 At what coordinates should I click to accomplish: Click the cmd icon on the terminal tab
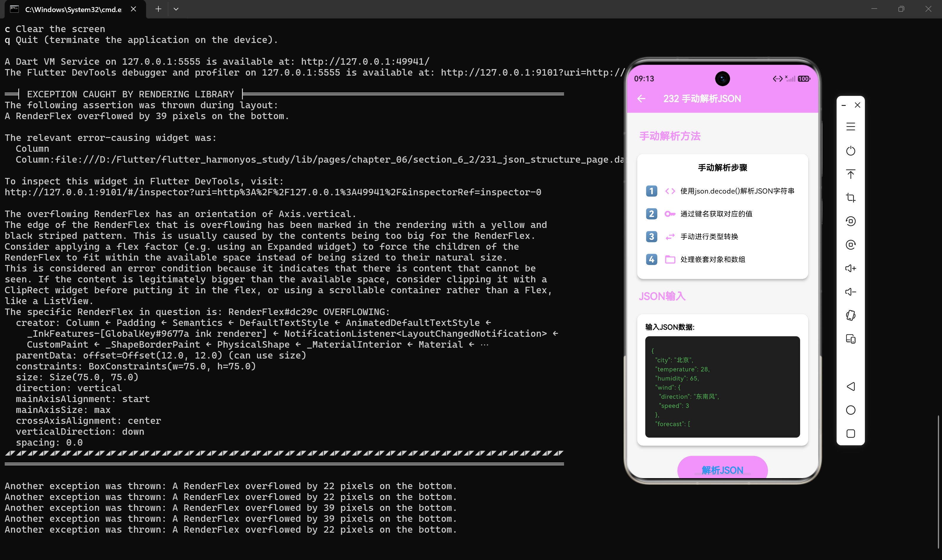click(x=14, y=9)
